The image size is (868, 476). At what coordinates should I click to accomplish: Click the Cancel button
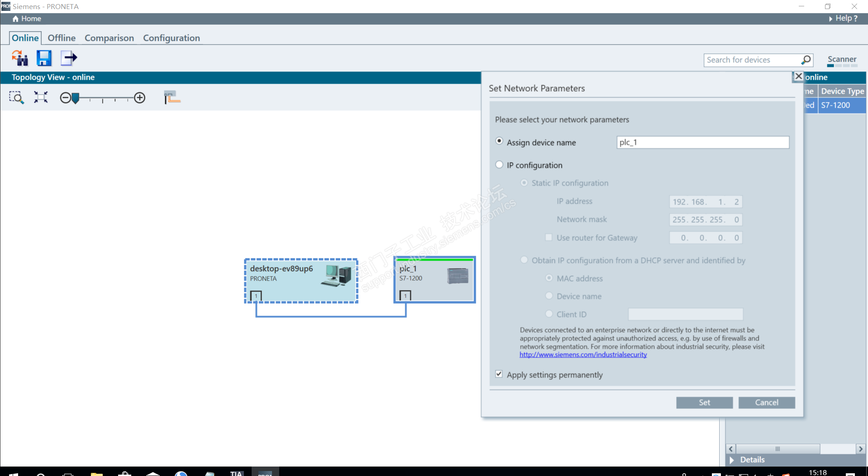point(767,403)
